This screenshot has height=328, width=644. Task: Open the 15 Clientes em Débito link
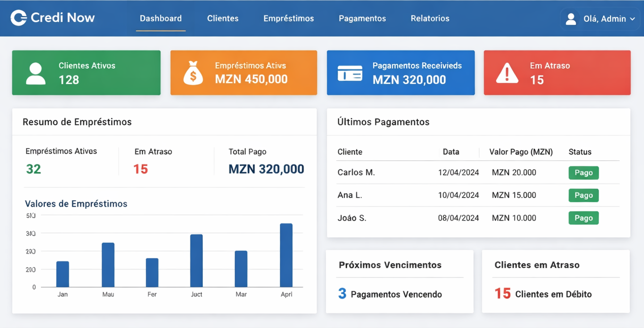(543, 294)
